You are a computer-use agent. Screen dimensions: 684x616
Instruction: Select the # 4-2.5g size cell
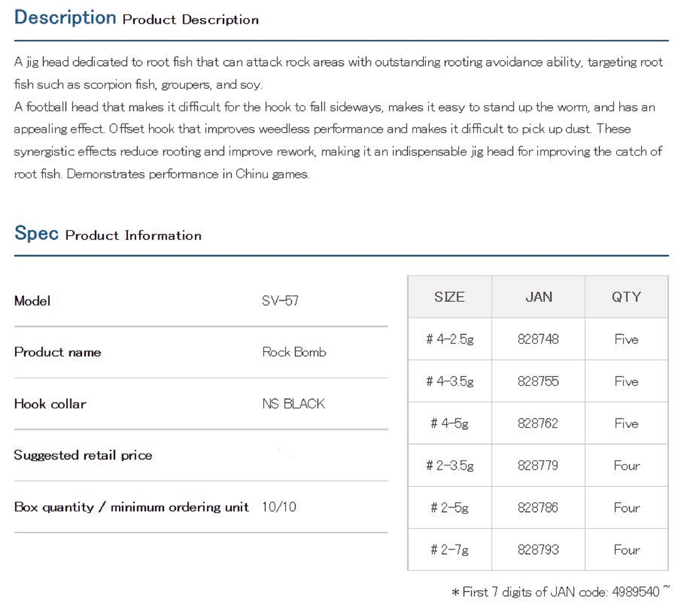click(450, 339)
